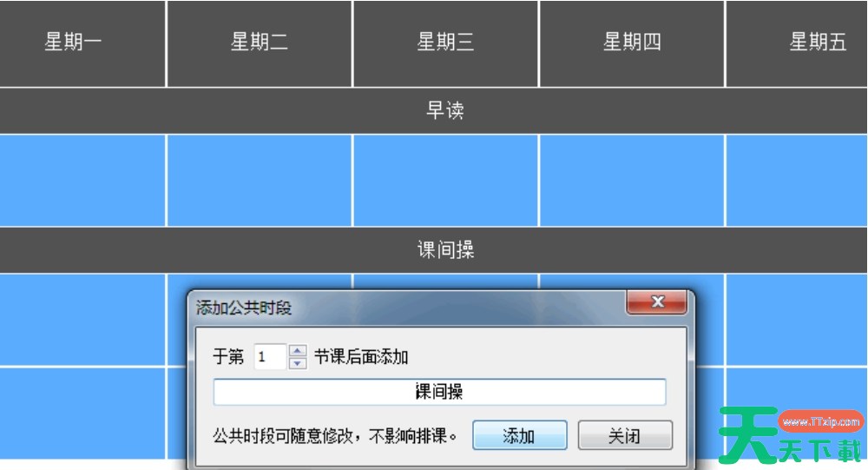Click the first lesson cell under 星期三

coord(445,181)
